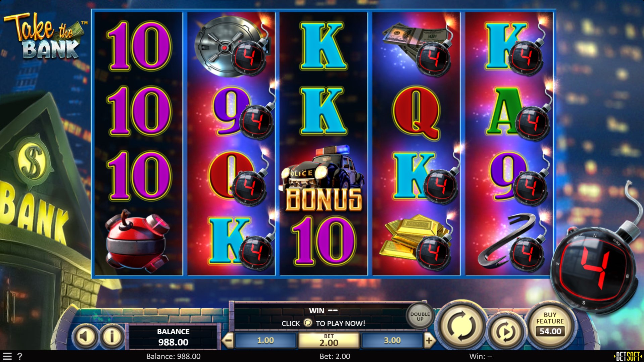Decrease bet with the minus arrow
The image size is (644, 362).
[228, 341]
